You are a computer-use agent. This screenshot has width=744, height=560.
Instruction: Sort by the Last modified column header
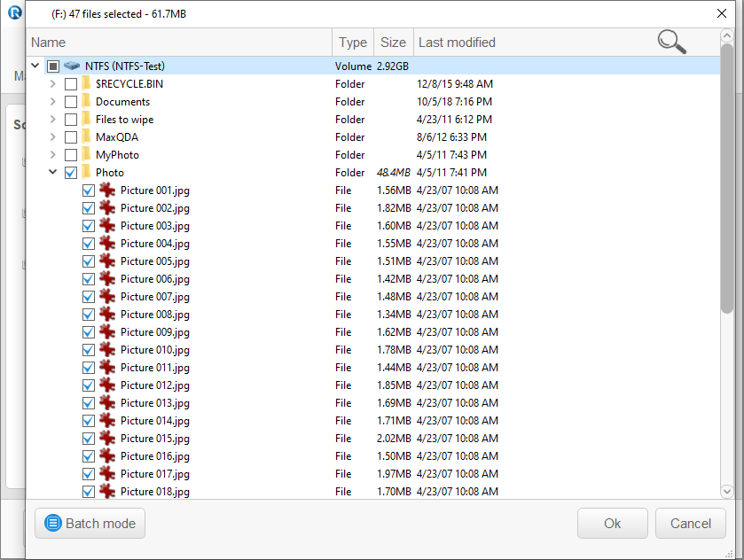click(x=457, y=43)
